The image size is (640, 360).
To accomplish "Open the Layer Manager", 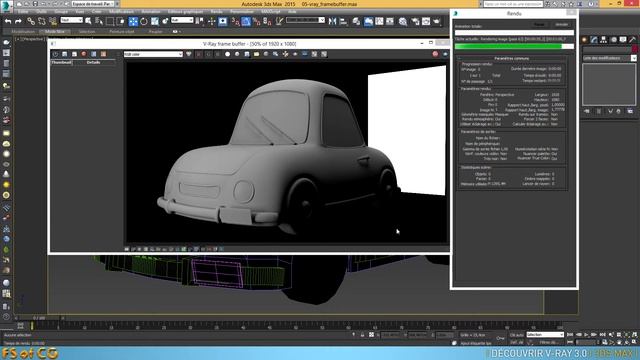I will click(x=356, y=21).
